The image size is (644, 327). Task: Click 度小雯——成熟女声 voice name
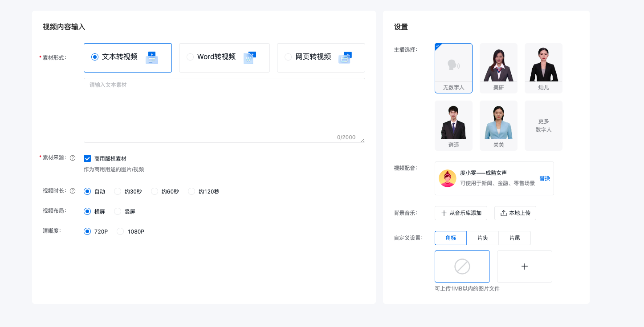click(484, 173)
